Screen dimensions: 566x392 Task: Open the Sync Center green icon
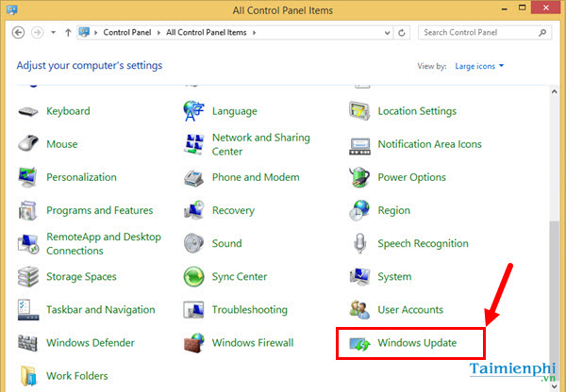click(193, 277)
